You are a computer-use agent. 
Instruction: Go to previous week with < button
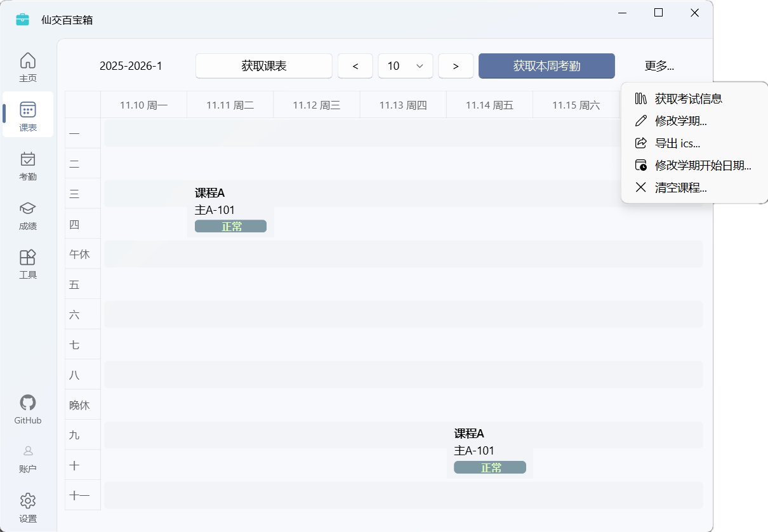coord(355,66)
